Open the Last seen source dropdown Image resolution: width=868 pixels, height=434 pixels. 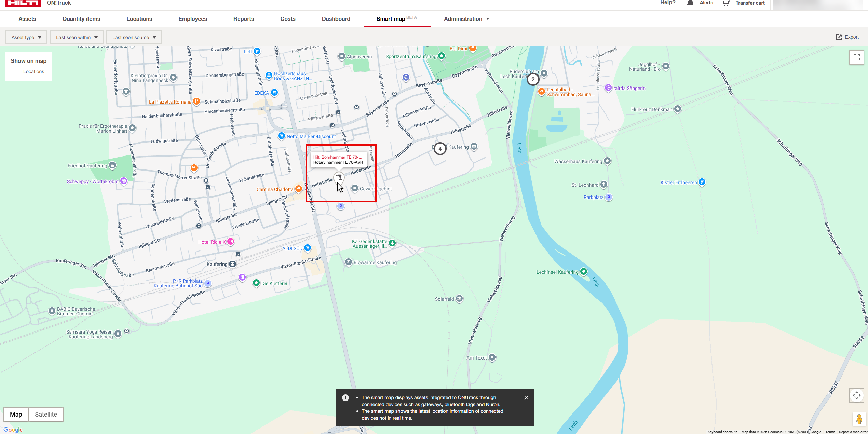134,37
